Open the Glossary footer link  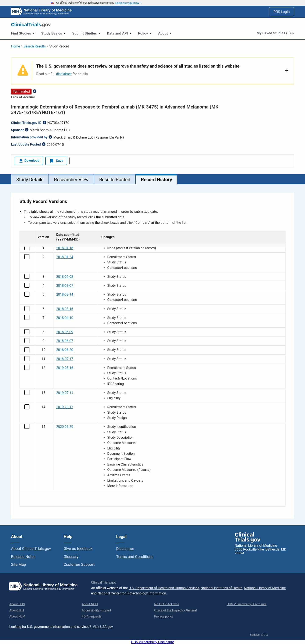tap(71, 556)
